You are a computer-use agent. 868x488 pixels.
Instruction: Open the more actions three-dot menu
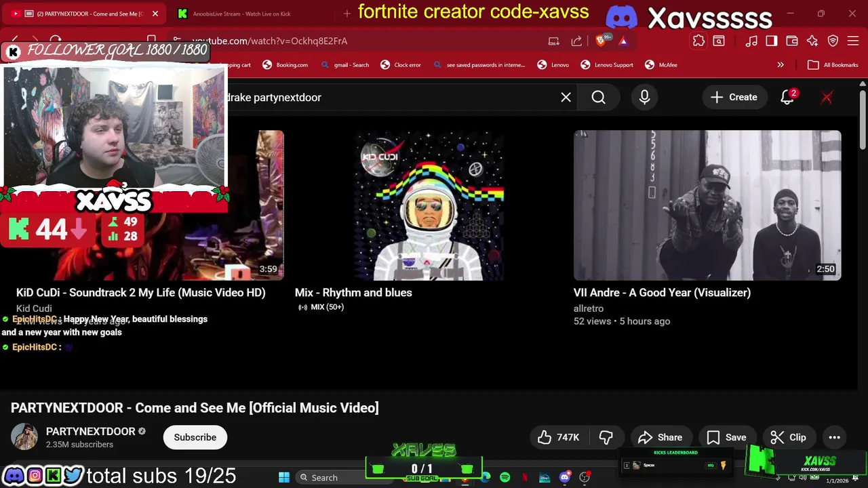point(834,438)
